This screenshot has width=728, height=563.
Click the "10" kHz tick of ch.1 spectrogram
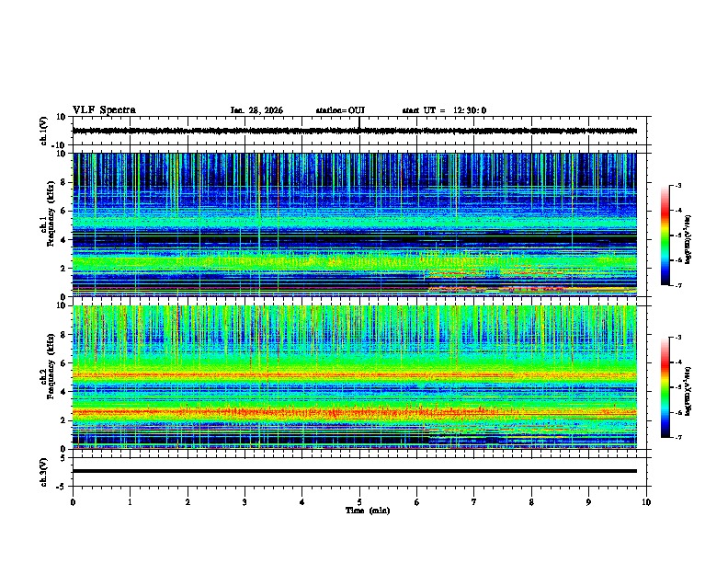pyautogui.click(x=62, y=155)
